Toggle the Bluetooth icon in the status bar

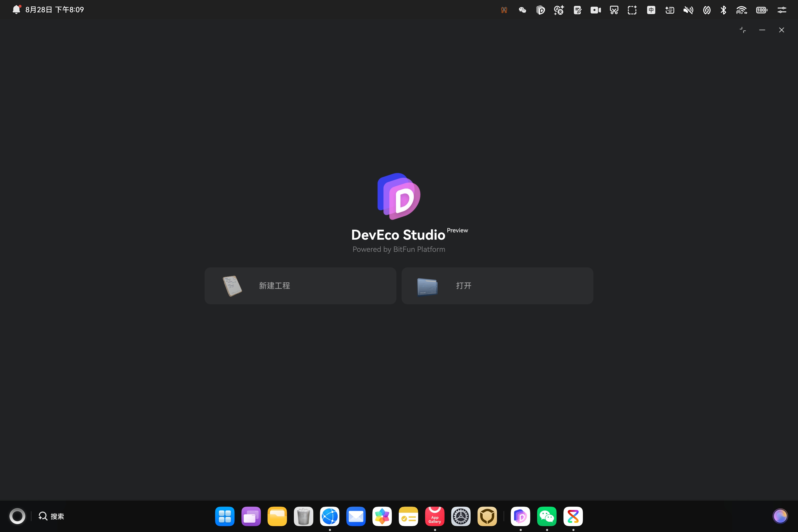[723, 10]
